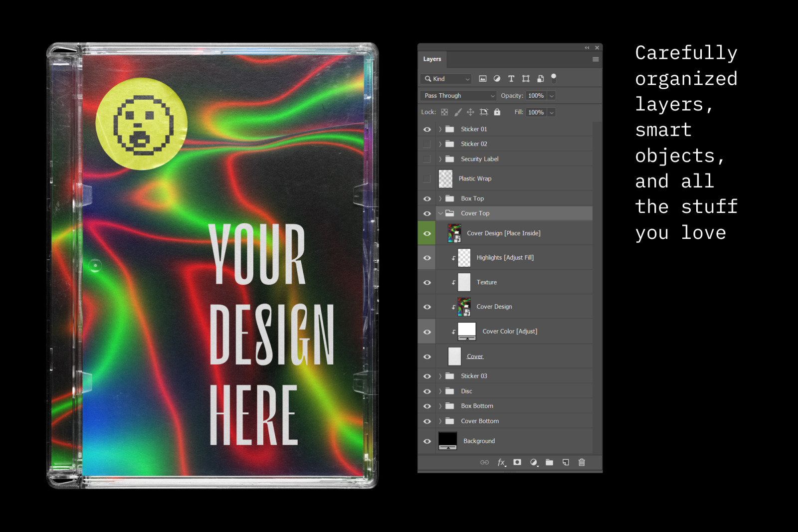Image resolution: width=798 pixels, height=532 pixels.
Task: Select the Cover Design [Place Inside] layer
Action: tap(503, 233)
